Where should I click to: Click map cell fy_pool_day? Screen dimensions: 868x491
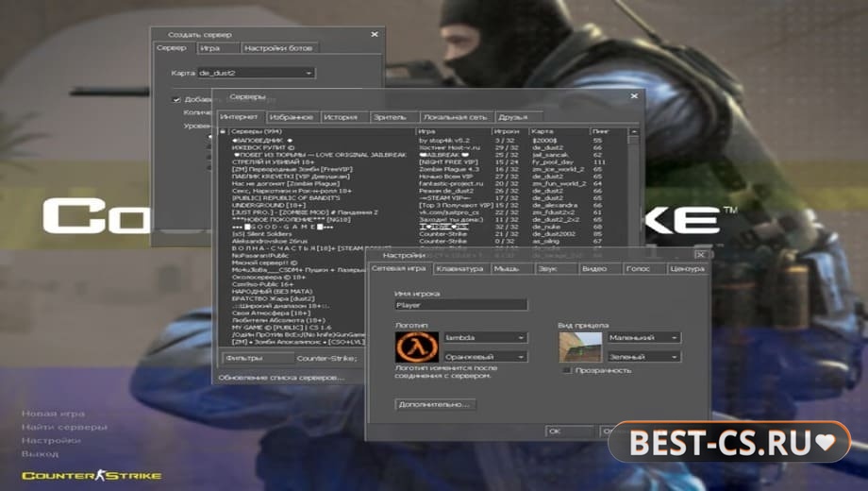[553, 161]
